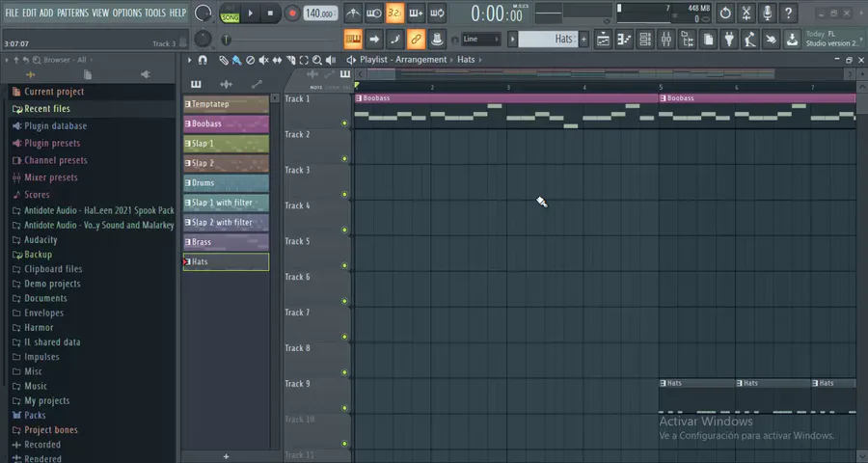Viewport: 868px width, 463px height.
Task: Expand the Packs folder
Action: coord(35,416)
